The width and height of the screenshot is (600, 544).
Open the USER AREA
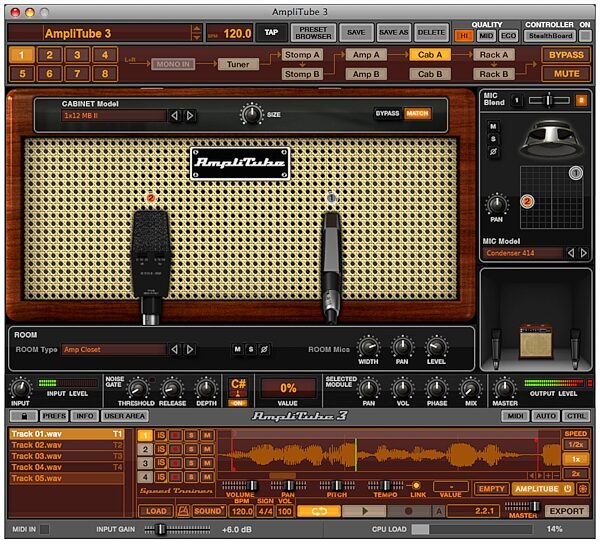coord(124,416)
